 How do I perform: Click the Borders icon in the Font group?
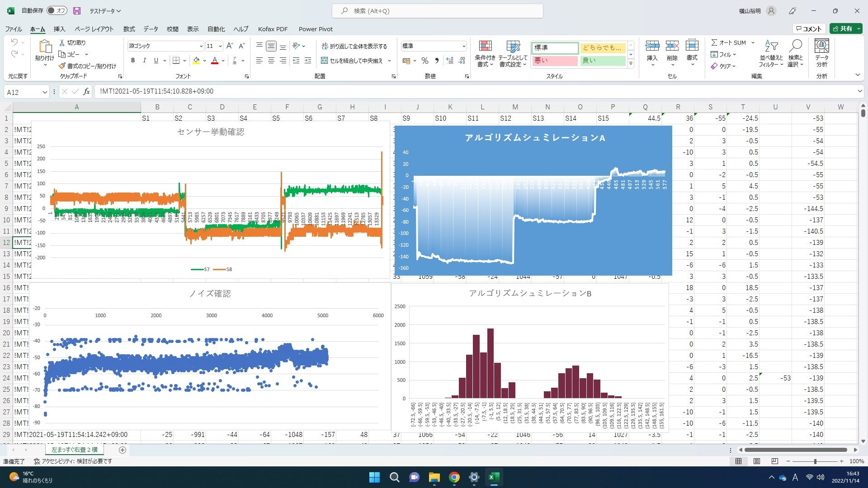(176, 61)
